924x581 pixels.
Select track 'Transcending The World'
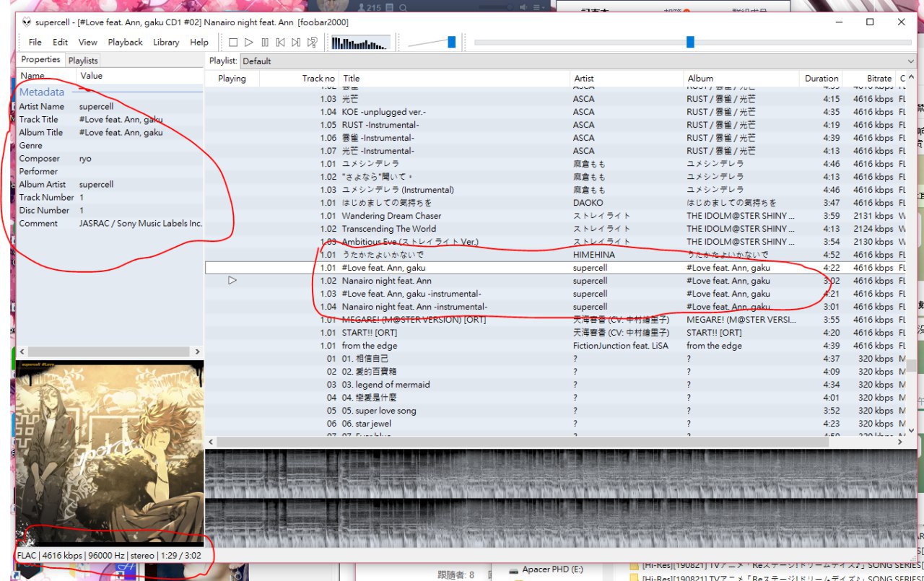coord(556,229)
